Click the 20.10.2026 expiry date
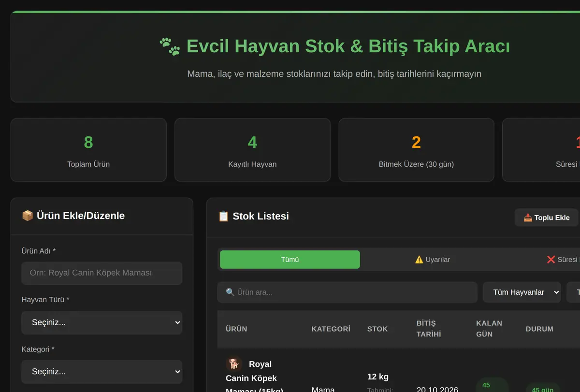 [437, 389]
